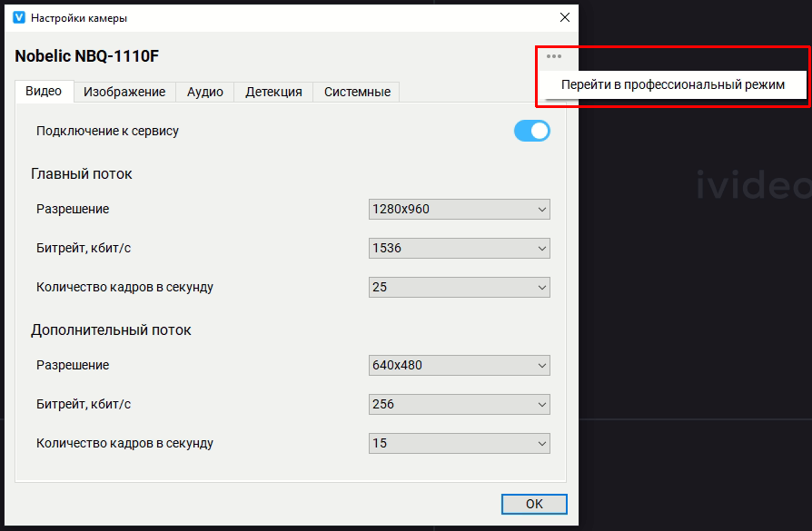Click the Подключение к сервису label

(107, 131)
